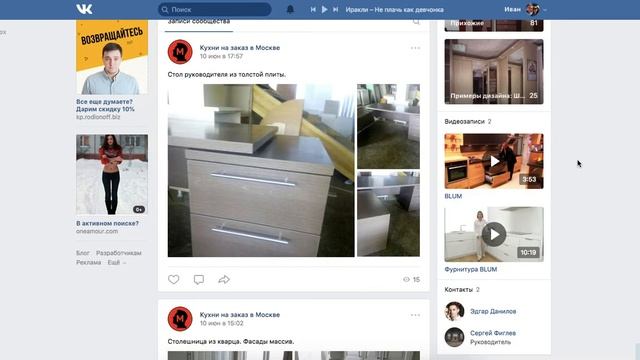Open Иван profile menu dropdown
The width and height of the screenshot is (640, 360).
click(x=544, y=10)
